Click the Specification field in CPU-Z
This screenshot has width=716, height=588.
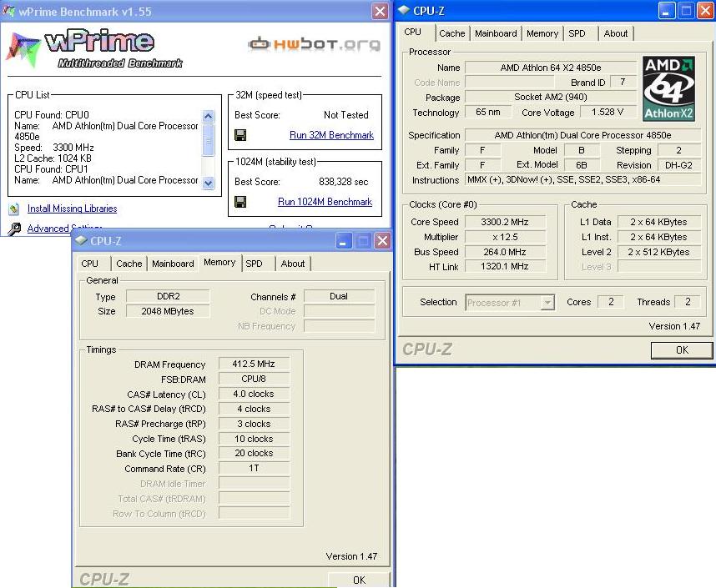(x=583, y=135)
